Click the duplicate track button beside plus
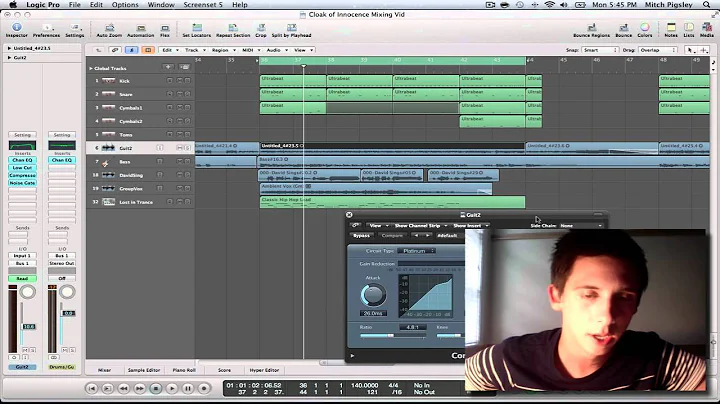The width and height of the screenshot is (720, 404). point(184,67)
